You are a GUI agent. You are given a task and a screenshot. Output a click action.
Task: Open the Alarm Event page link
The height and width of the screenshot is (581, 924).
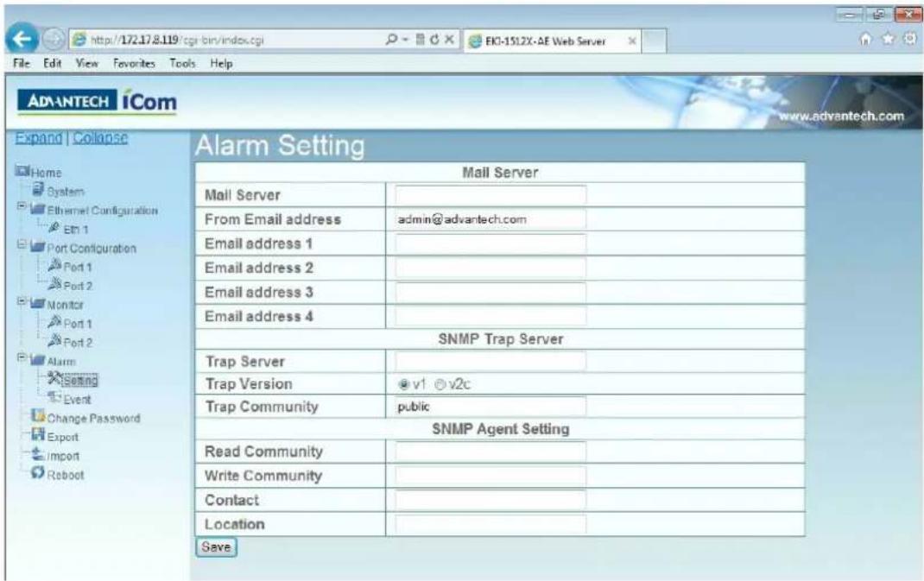coord(77,399)
